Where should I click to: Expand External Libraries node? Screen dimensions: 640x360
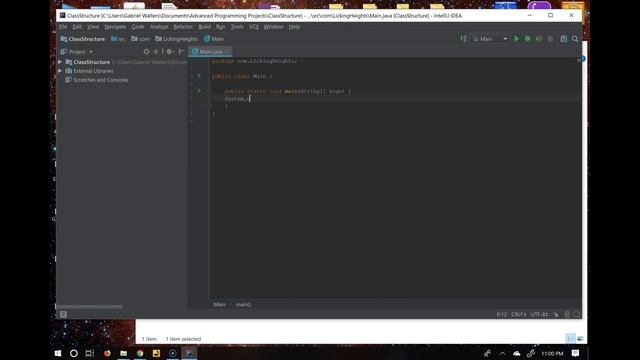coord(60,71)
